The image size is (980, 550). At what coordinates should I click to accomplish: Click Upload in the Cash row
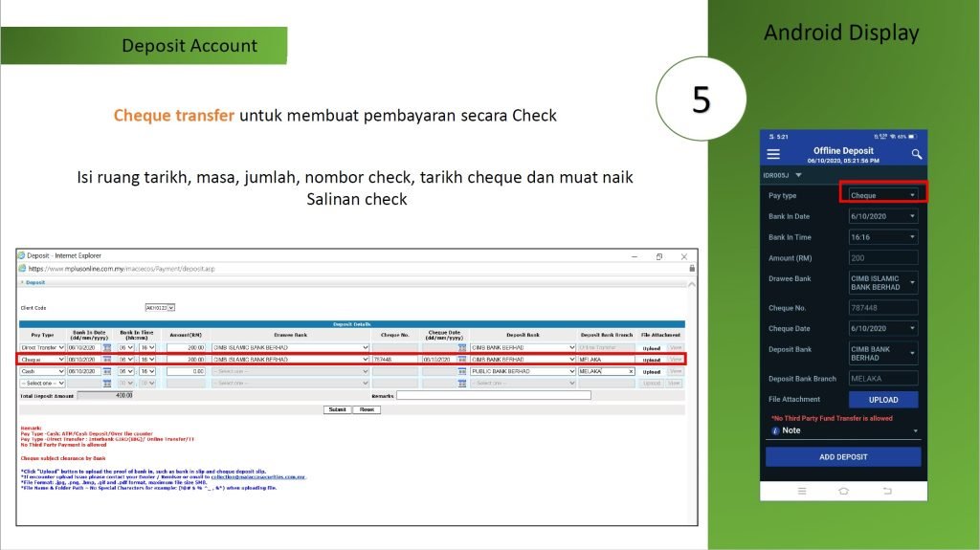click(651, 372)
